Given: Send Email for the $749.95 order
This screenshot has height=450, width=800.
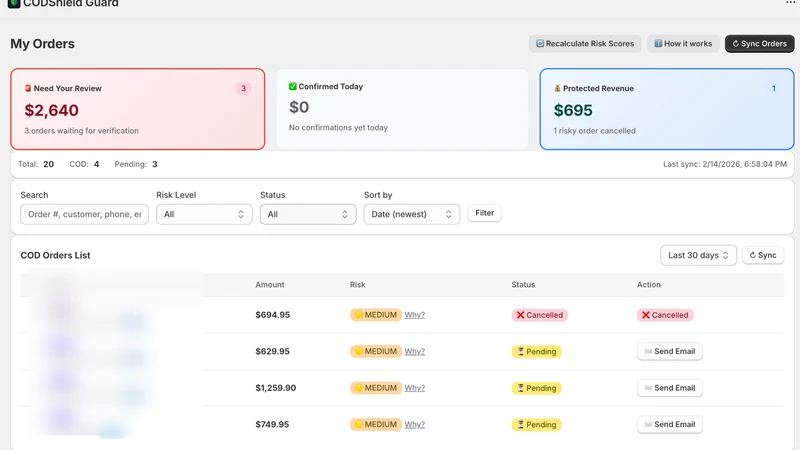Looking at the screenshot, I should (669, 424).
